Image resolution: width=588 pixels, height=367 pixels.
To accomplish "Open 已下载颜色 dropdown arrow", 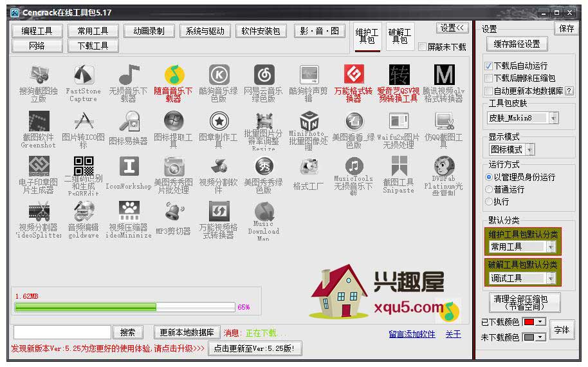I will click(x=540, y=322).
